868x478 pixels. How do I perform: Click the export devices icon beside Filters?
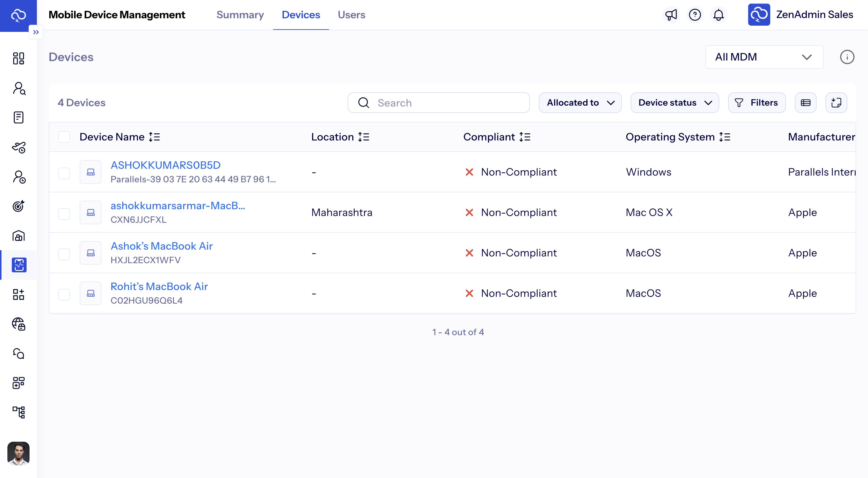(x=836, y=102)
